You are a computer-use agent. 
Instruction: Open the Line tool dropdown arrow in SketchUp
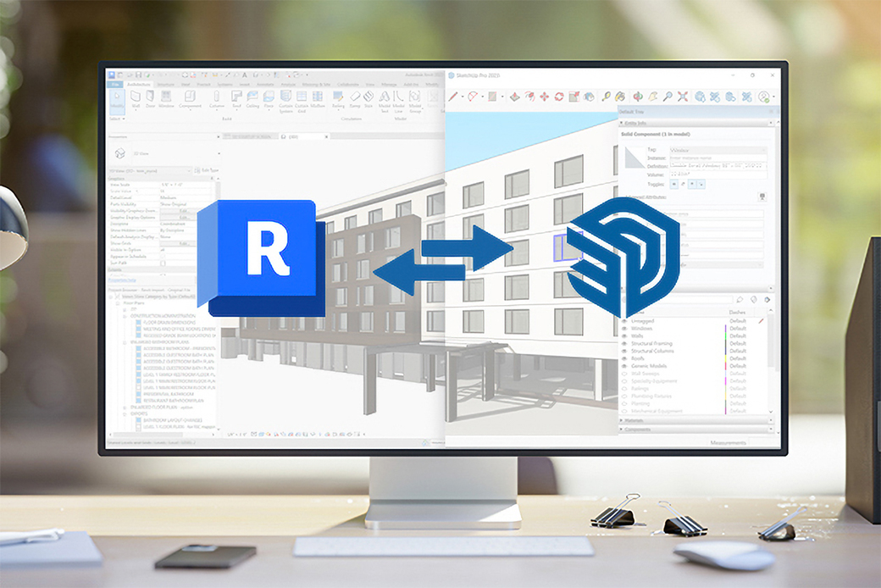463,97
